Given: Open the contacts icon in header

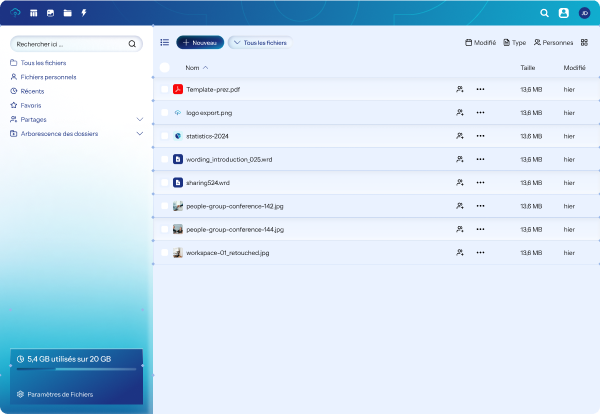Looking at the screenshot, I should pyautogui.click(x=564, y=13).
